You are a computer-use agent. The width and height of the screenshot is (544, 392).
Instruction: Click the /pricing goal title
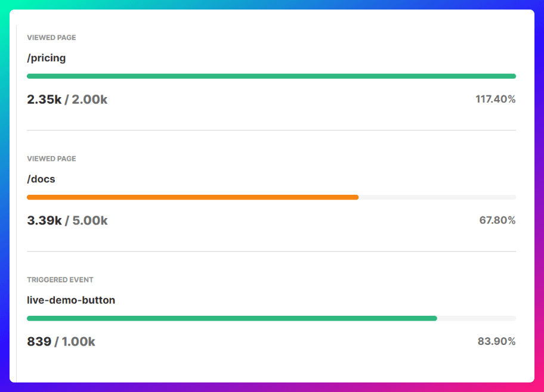pyautogui.click(x=46, y=58)
